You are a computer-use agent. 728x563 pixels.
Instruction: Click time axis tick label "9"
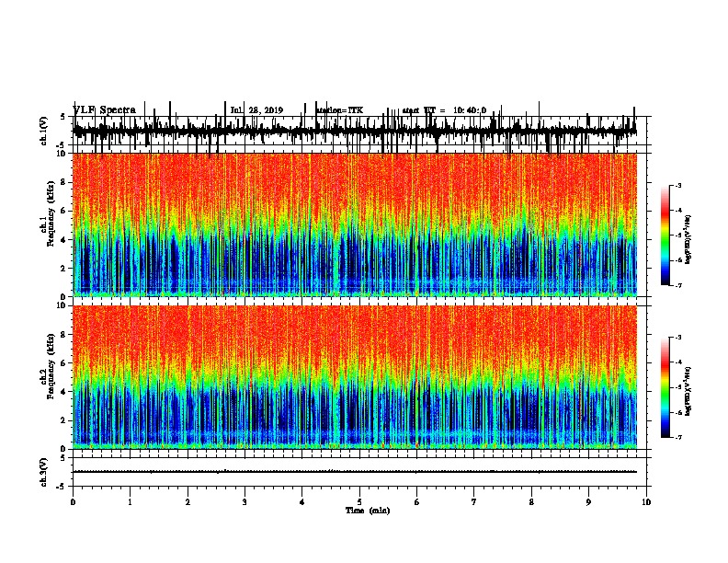pos(588,502)
